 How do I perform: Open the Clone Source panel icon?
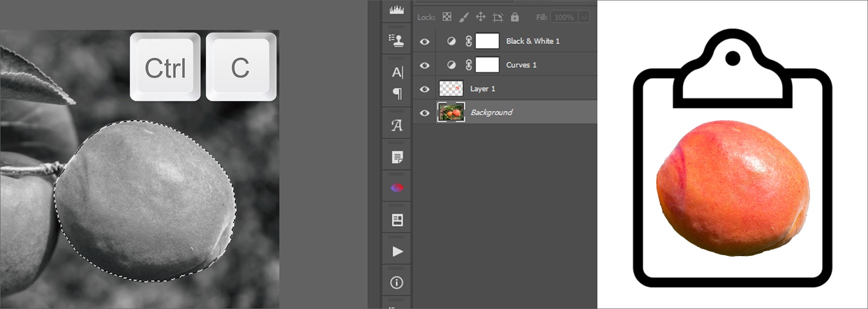pos(397,40)
